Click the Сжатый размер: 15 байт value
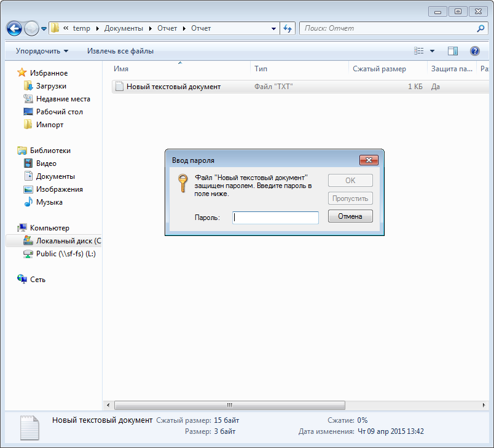The width and height of the screenshot is (494, 448). click(227, 420)
